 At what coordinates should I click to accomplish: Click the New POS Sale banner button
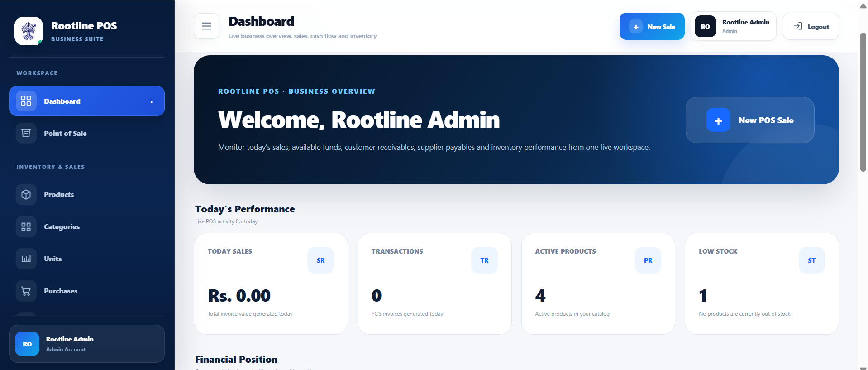pyautogui.click(x=750, y=120)
